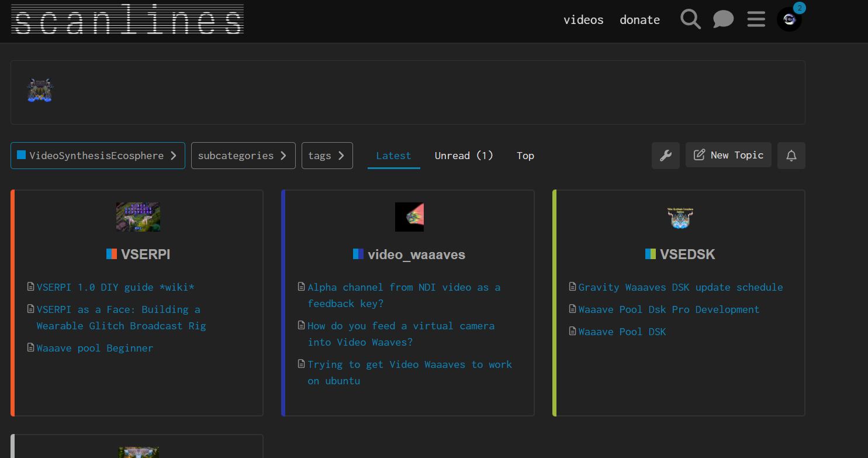Open the search magnifier icon
Viewport: 868px width, 458px height.
point(690,19)
